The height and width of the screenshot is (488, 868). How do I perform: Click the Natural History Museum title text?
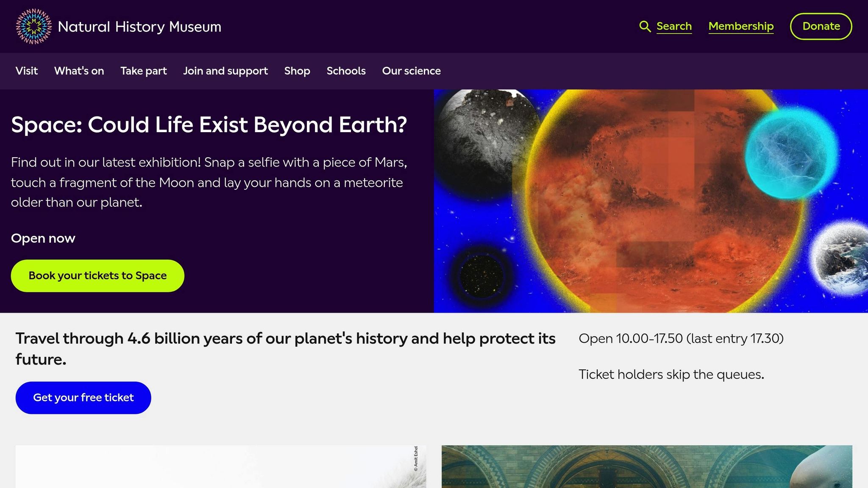139,27
